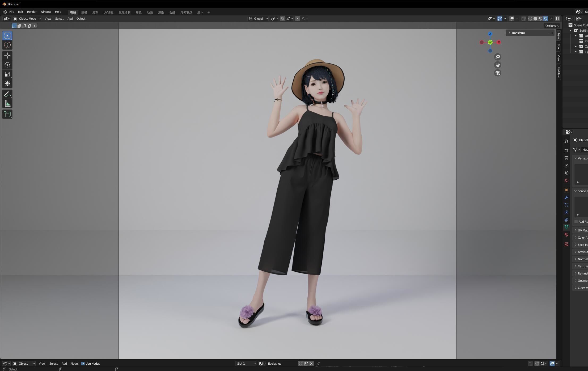Click the zoom view gizmo button

(x=498, y=57)
